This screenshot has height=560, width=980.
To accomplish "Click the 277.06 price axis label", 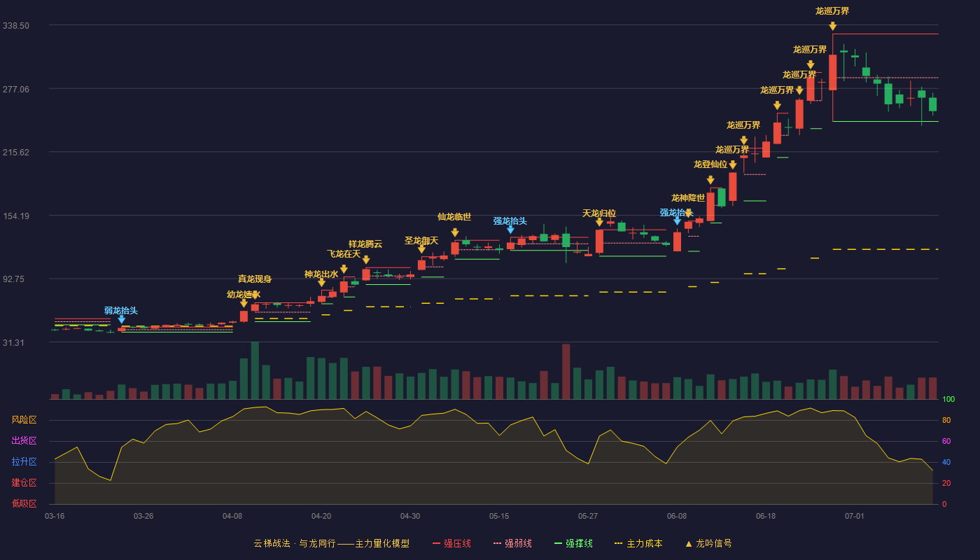I will pos(16,89).
